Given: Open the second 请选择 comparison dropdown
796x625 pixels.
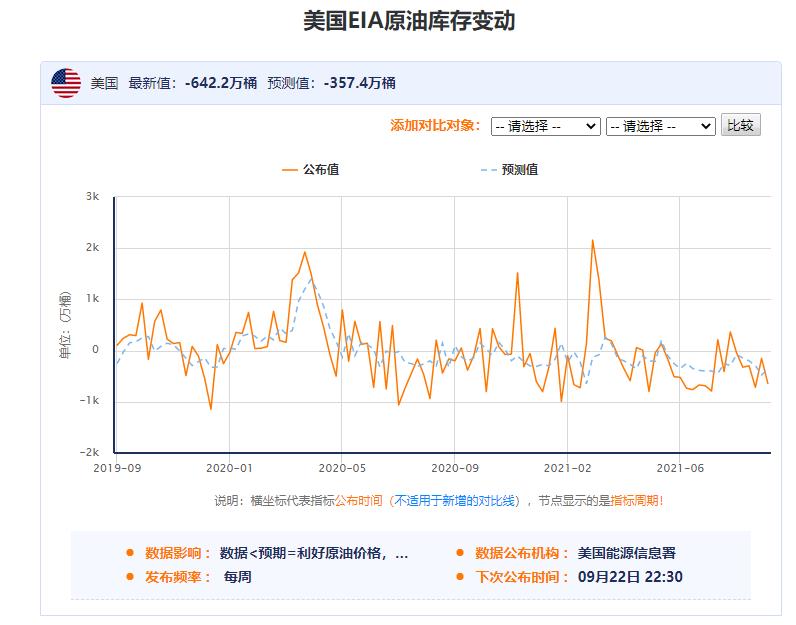Looking at the screenshot, I should tap(660, 126).
